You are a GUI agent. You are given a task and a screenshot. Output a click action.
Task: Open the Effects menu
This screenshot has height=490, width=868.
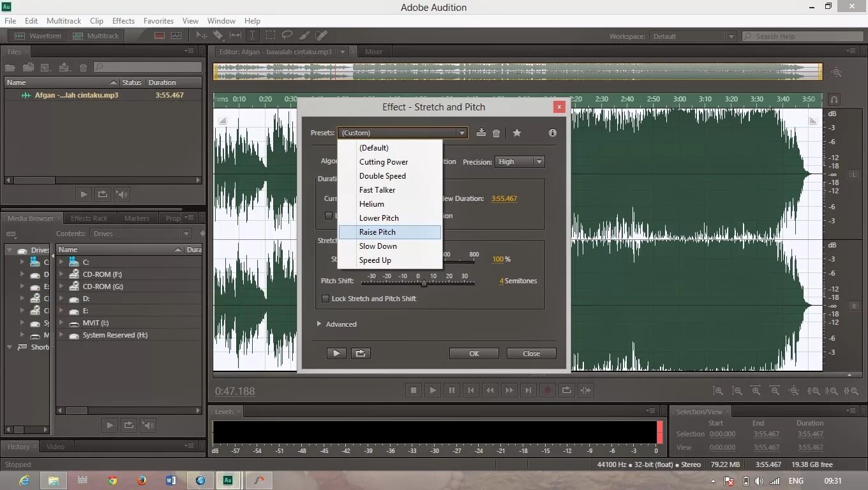pyautogui.click(x=123, y=21)
